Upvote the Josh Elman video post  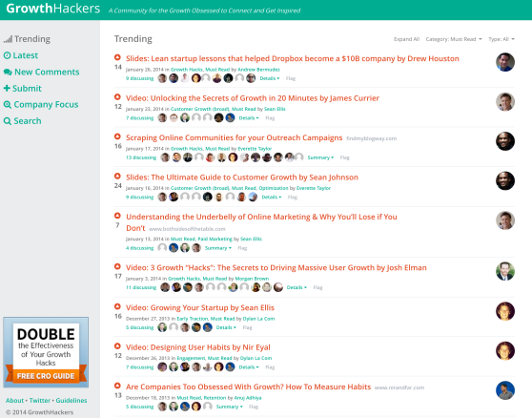(117, 266)
